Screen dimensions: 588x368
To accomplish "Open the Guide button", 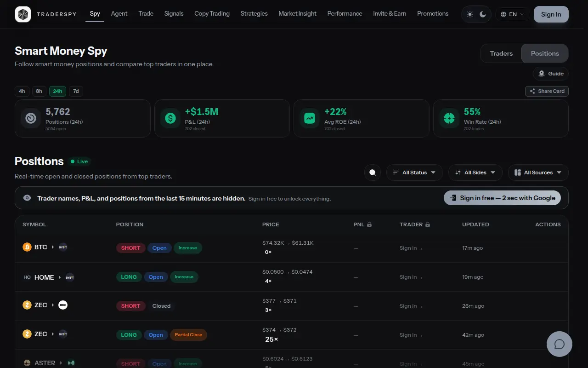I will pos(551,74).
